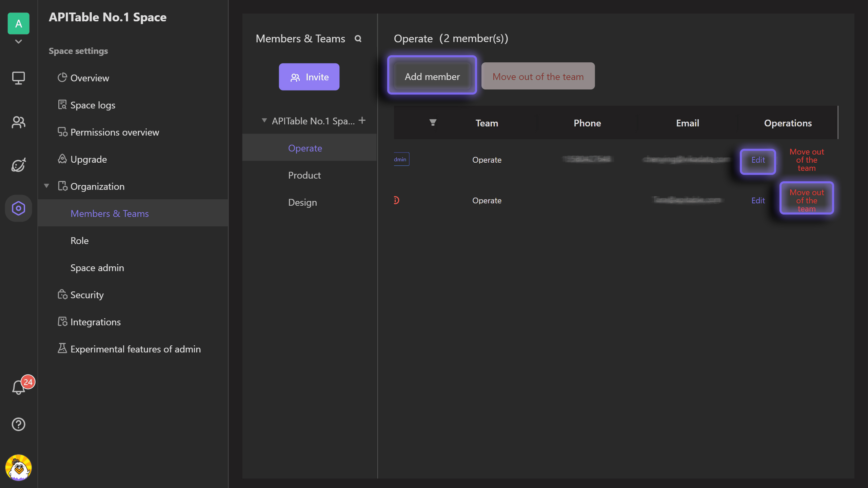Screen dimensions: 868x488
Task: Open the user profile avatar
Action: [18, 468]
